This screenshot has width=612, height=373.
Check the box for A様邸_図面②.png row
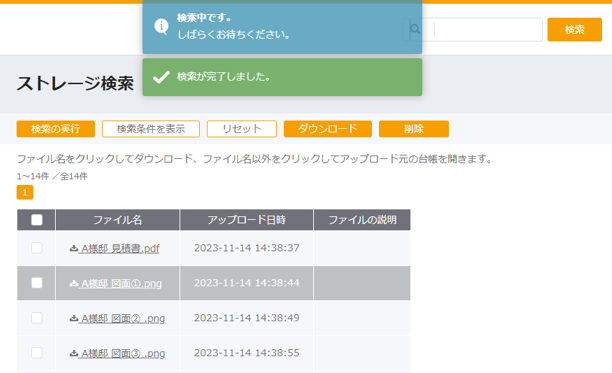point(37,318)
